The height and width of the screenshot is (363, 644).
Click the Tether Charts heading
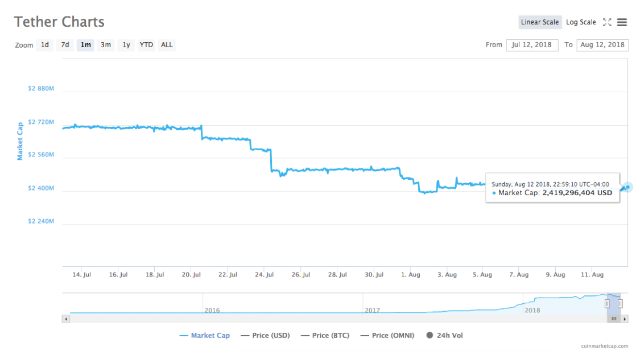(59, 22)
